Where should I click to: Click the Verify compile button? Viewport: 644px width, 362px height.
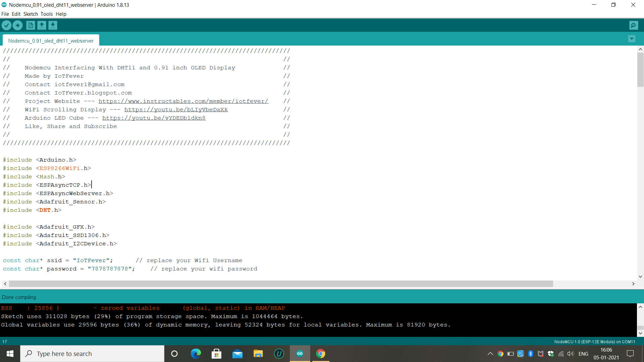6,25
